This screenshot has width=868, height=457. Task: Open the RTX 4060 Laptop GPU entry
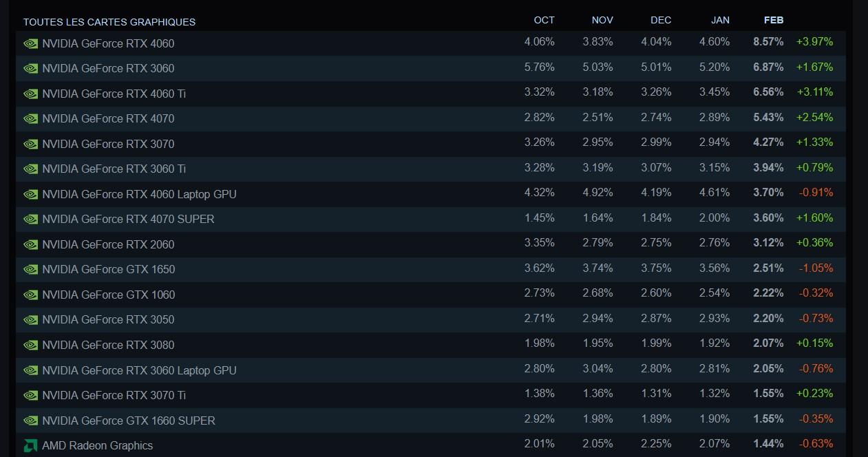pyautogui.click(x=139, y=194)
